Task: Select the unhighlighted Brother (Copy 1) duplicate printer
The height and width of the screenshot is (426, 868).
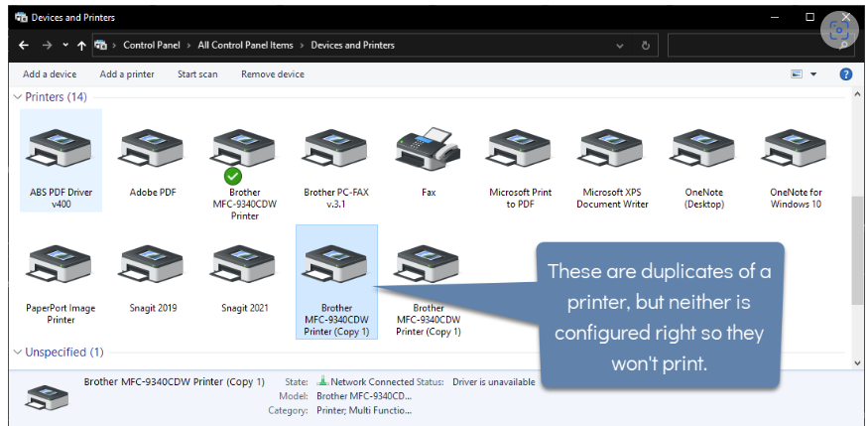Action: pyautogui.click(x=428, y=264)
